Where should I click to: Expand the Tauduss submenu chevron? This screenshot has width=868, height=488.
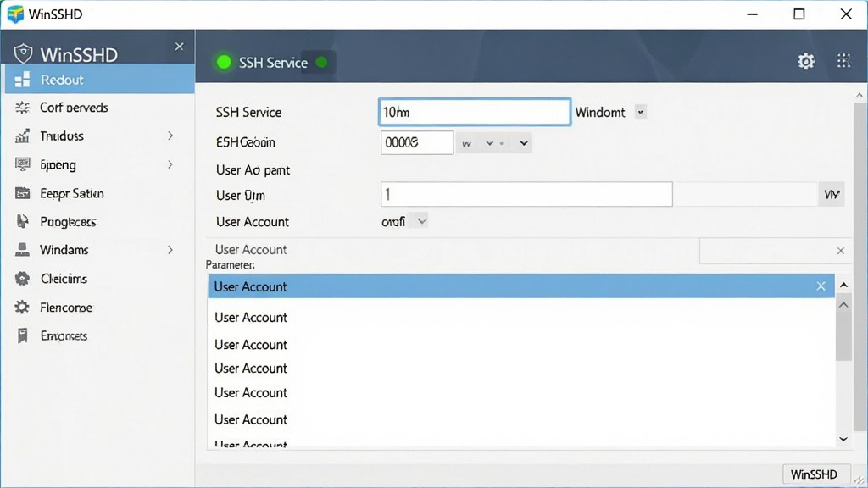pyautogui.click(x=170, y=136)
